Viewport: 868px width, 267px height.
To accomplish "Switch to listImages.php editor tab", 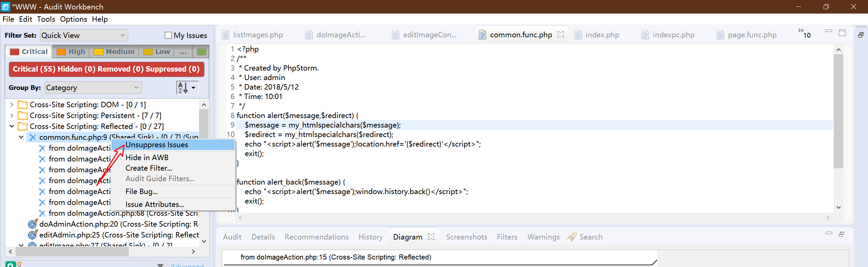I will [x=253, y=35].
